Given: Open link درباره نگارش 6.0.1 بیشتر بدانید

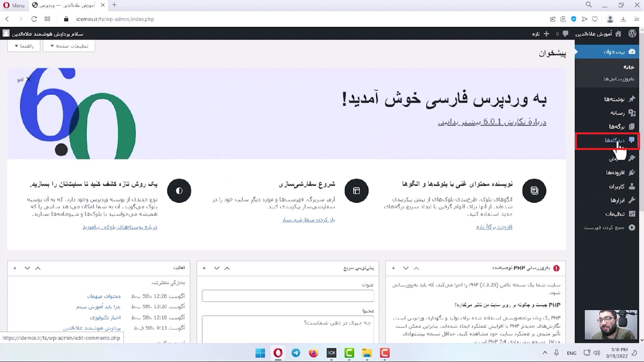Looking at the screenshot, I should [492, 122].
